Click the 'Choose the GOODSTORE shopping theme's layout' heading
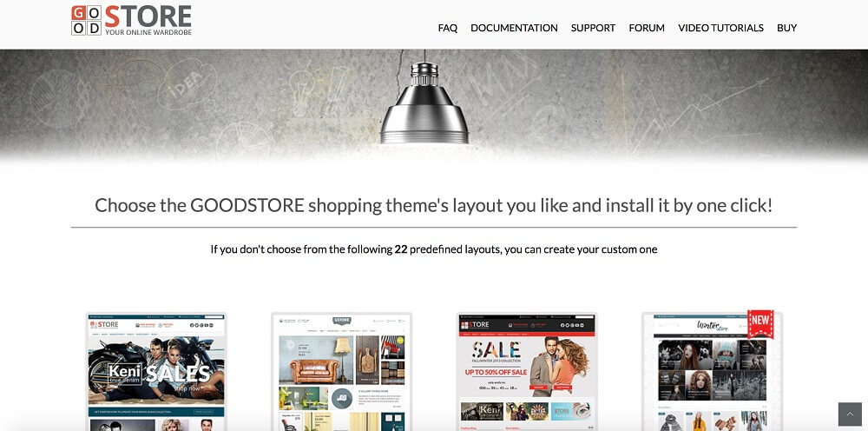868x431 pixels. (433, 205)
